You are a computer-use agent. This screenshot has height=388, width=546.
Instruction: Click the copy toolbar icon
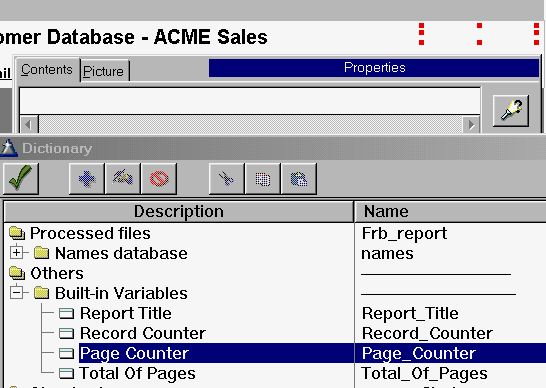coord(263,179)
